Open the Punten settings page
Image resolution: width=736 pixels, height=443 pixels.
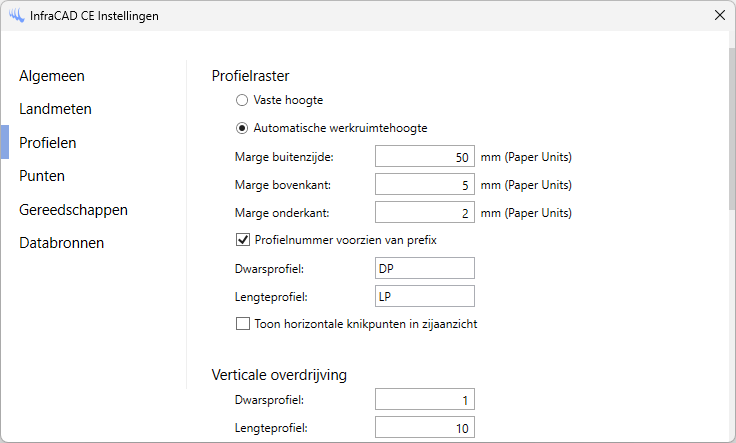42,176
